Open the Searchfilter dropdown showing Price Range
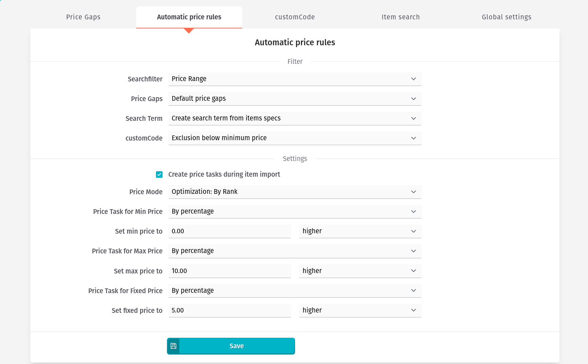The height and width of the screenshot is (364, 588). [x=295, y=79]
